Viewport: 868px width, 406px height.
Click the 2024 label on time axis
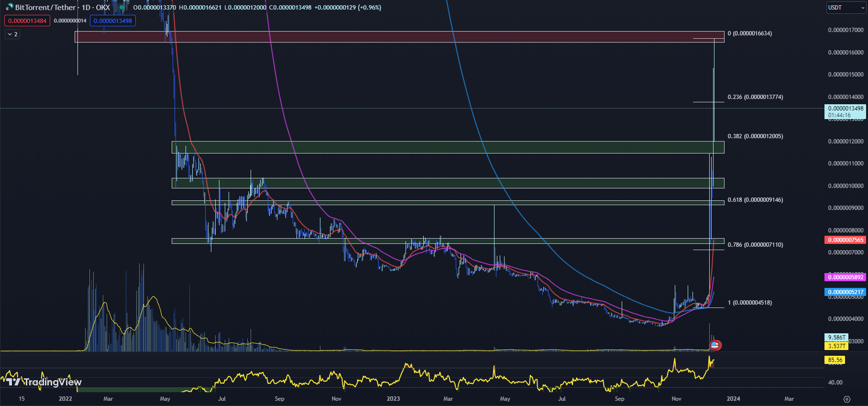click(733, 398)
